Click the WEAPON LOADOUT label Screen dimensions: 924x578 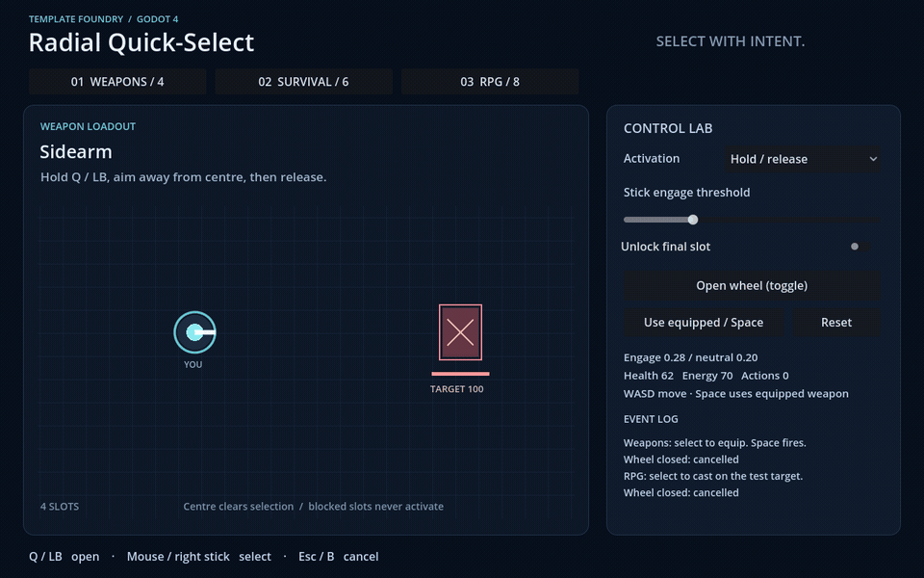tap(88, 126)
